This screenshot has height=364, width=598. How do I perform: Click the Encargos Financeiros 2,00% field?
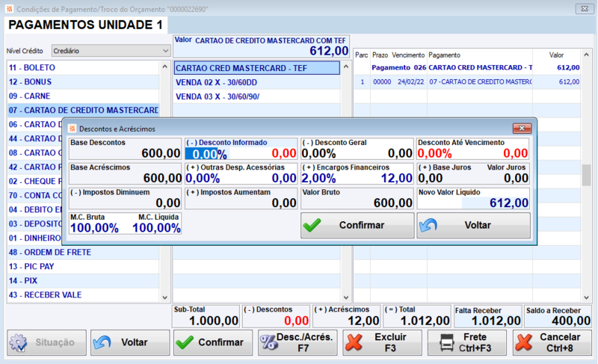click(x=319, y=179)
